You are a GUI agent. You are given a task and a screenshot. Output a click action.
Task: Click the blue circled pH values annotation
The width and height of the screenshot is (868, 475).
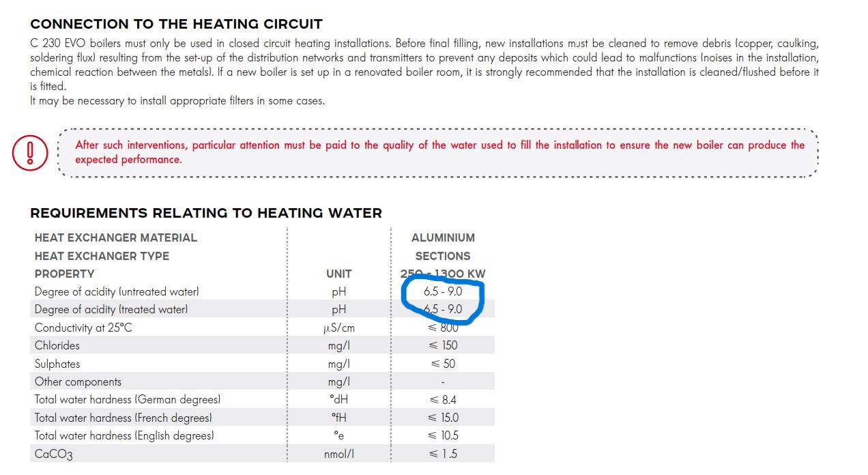(443, 300)
